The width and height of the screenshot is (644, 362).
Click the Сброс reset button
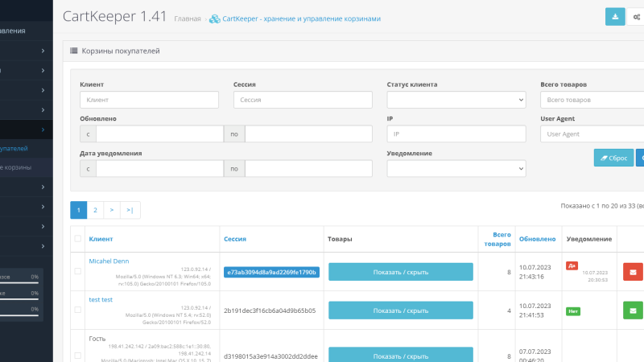point(613,158)
